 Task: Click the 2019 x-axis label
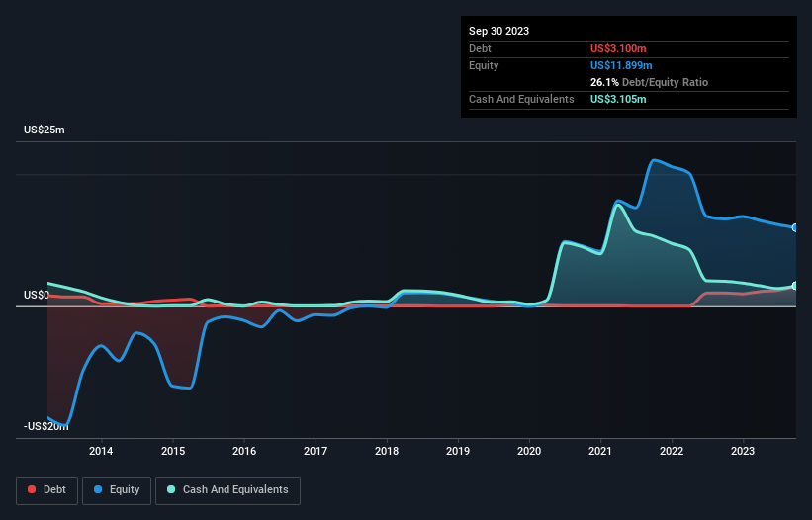pyautogui.click(x=458, y=451)
